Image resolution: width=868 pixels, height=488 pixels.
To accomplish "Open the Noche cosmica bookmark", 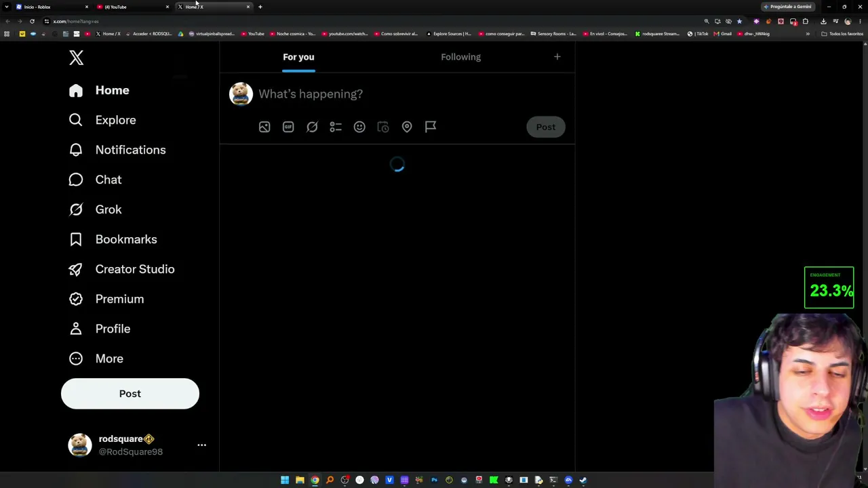I will [293, 34].
